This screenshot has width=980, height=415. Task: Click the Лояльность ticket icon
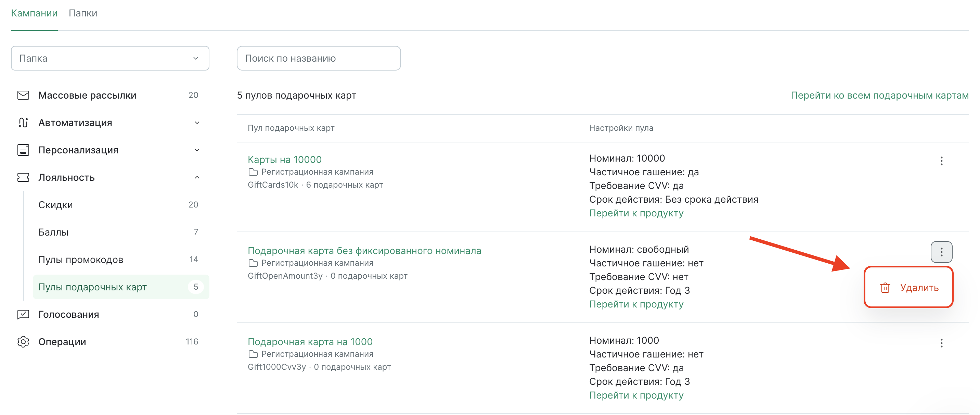click(23, 177)
